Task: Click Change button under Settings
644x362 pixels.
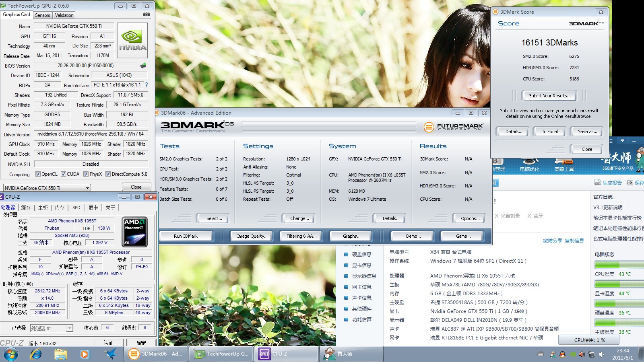Action: pyautogui.click(x=299, y=218)
